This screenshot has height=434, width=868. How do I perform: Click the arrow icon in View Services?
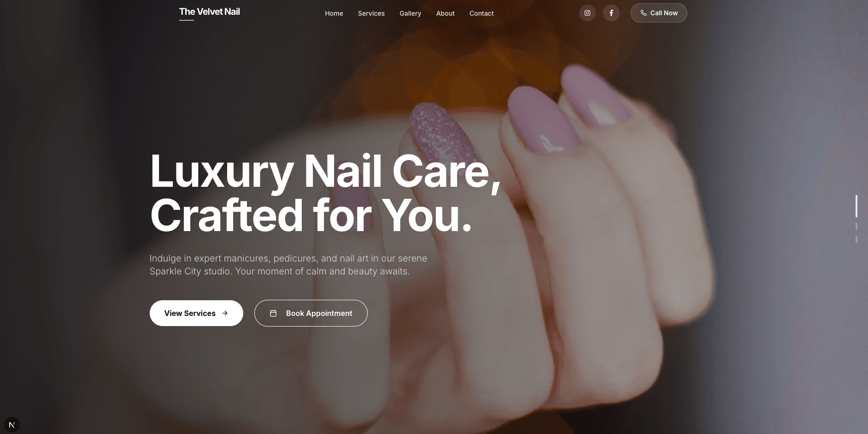[225, 313]
